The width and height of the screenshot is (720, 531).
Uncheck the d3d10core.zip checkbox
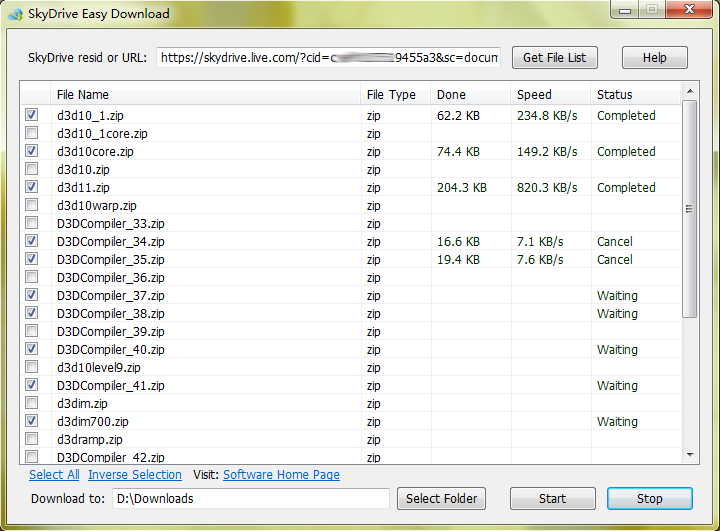[32, 151]
